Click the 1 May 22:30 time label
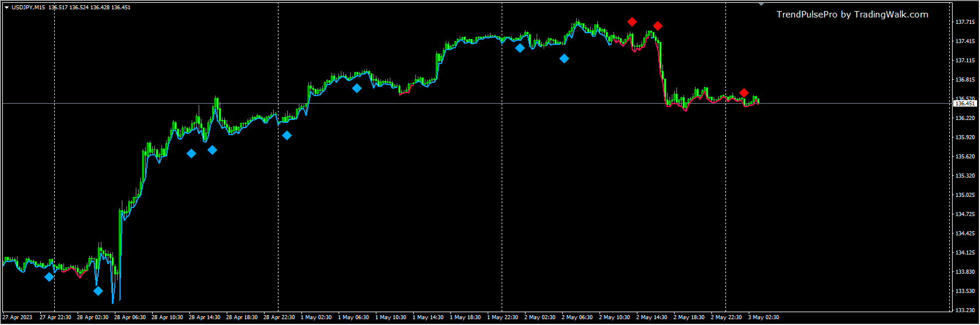Viewport: 980px width, 325px height. click(503, 317)
